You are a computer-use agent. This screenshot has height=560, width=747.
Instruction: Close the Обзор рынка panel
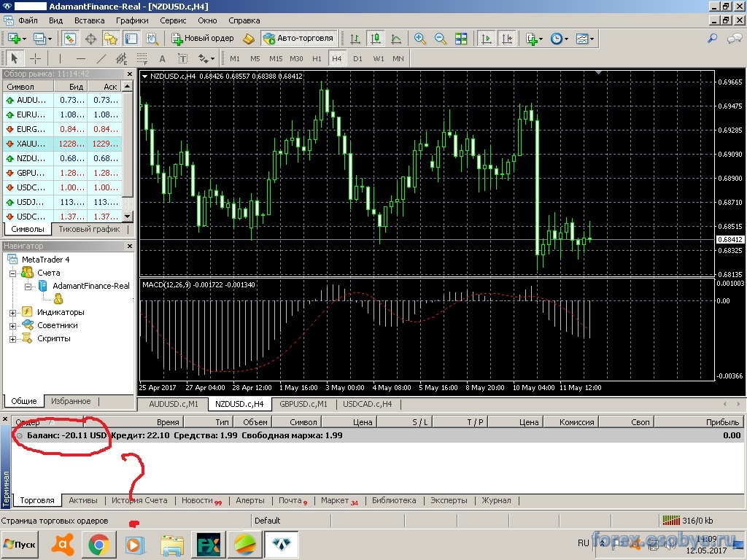tap(130, 74)
